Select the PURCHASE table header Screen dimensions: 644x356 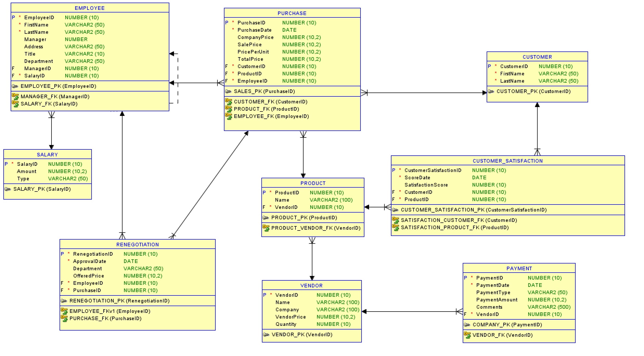(x=292, y=13)
